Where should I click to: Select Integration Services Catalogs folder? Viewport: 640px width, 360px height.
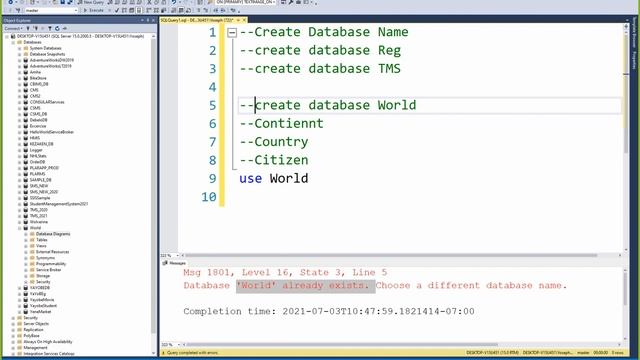tap(49, 354)
